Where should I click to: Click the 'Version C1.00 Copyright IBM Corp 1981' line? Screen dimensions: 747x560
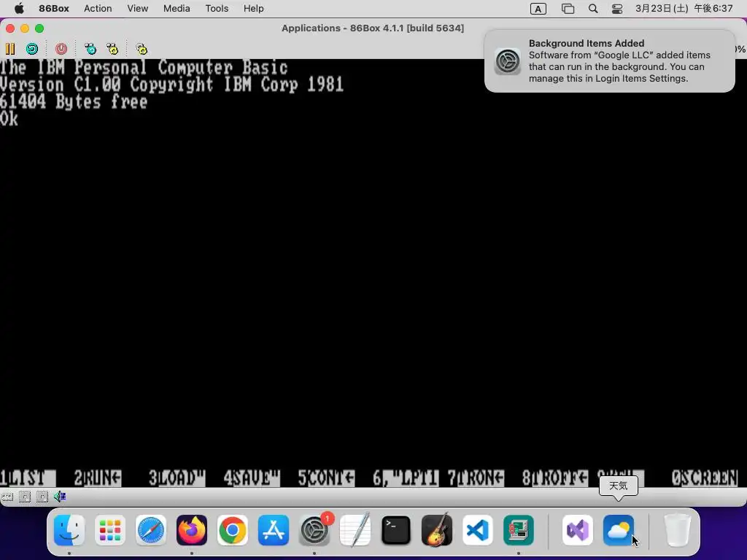click(x=171, y=85)
